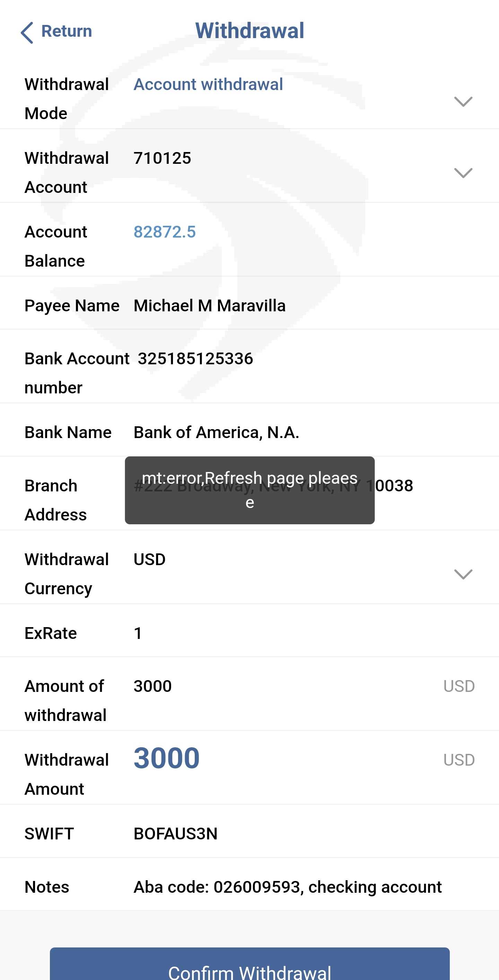Screen dimensions: 499x980
Task: Select the Account withdrawal mode value
Action: coord(208,84)
